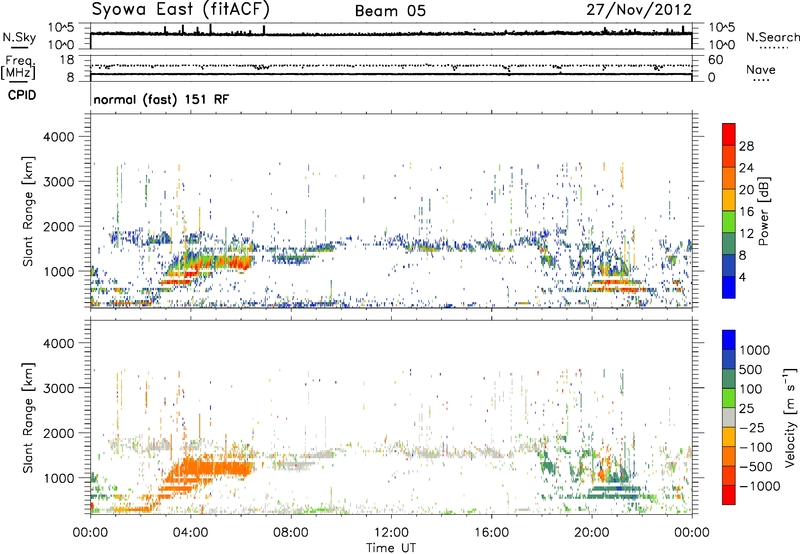Select the 'normal (fast) 151 RF' mode text

[x=161, y=99]
